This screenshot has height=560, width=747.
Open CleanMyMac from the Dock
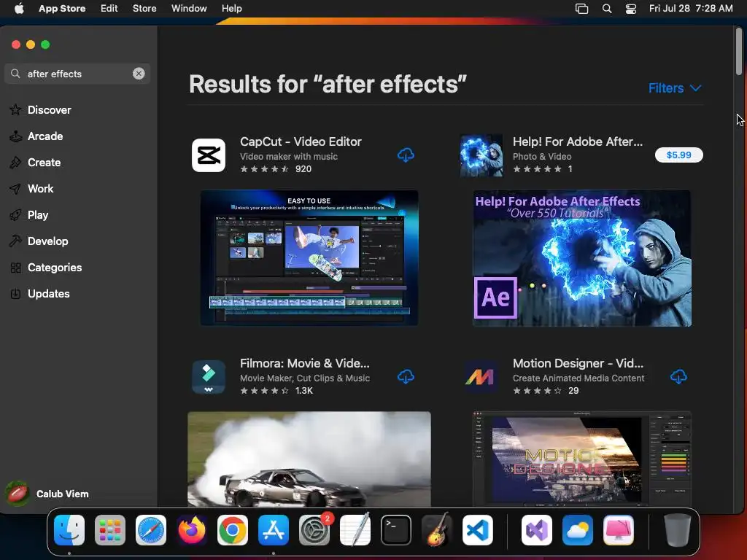coord(619,530)
